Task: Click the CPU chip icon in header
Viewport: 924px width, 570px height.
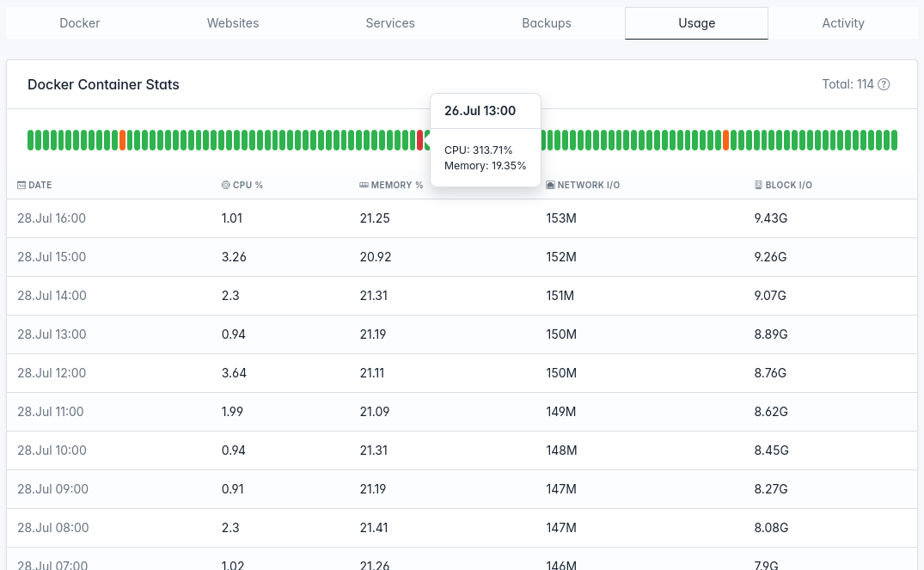Action: 226,185
